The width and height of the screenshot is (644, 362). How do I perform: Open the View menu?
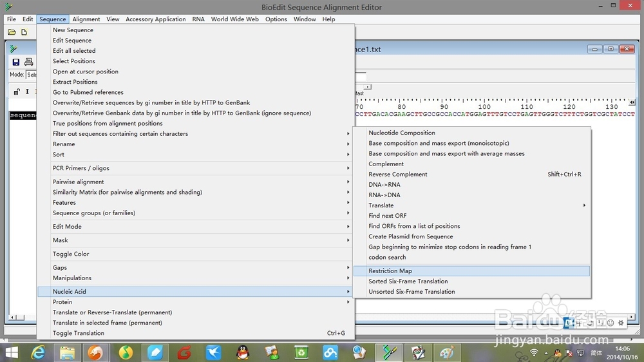pos(113,19)
